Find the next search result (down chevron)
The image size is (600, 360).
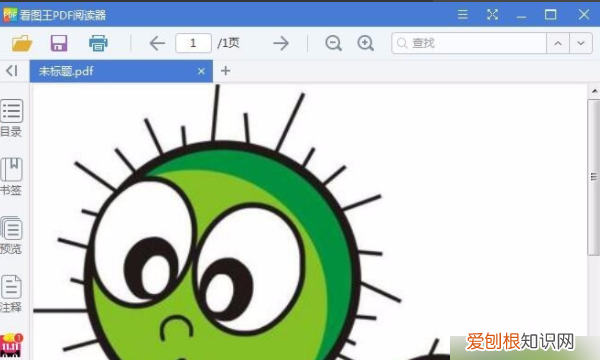581,43
